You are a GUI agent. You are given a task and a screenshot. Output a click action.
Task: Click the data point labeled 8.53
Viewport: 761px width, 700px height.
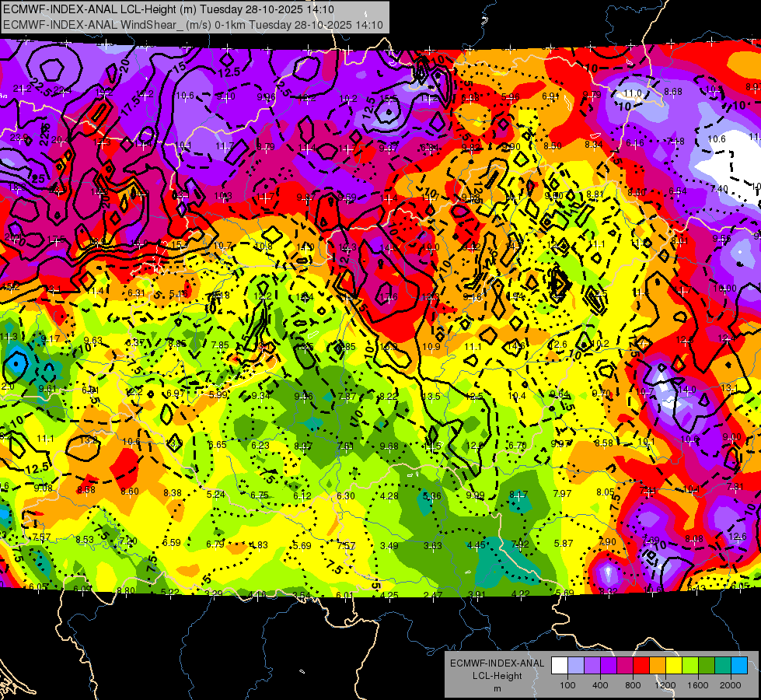pyautogui.click(x=85, y=540)
